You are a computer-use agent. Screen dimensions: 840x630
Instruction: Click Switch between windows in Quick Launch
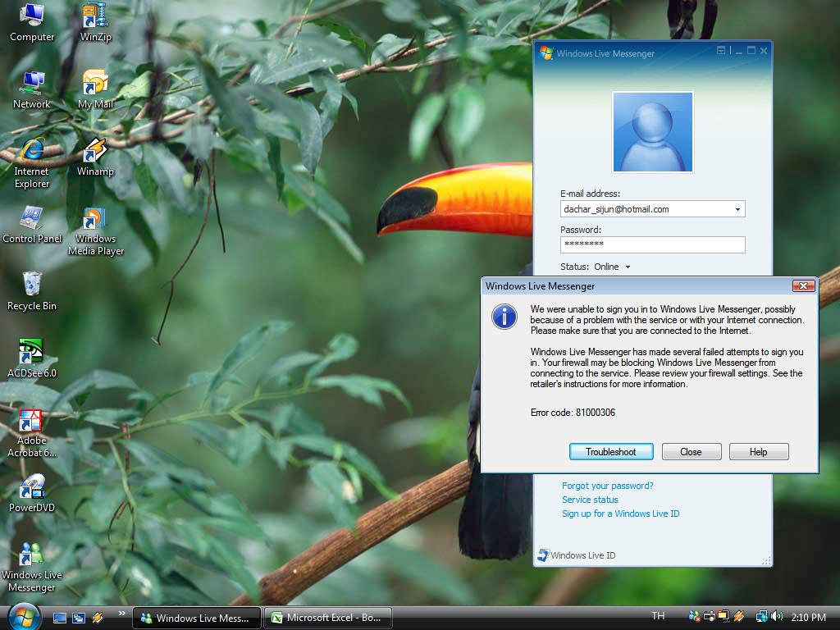coord(79,618)
